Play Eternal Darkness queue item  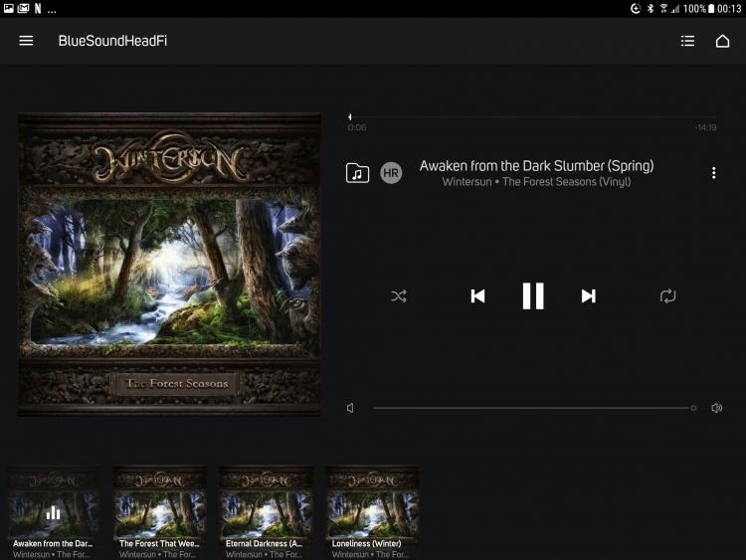click(x=266, y=512)
